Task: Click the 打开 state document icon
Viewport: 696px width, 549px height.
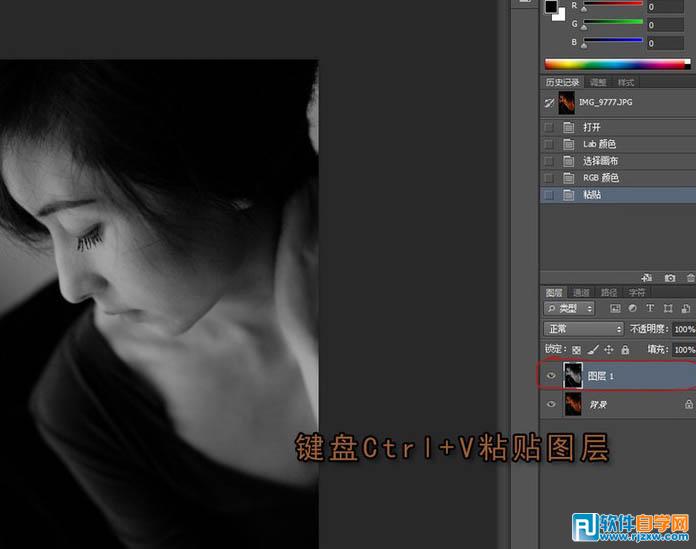Action: pyautogui.click(x=569, y=128)
